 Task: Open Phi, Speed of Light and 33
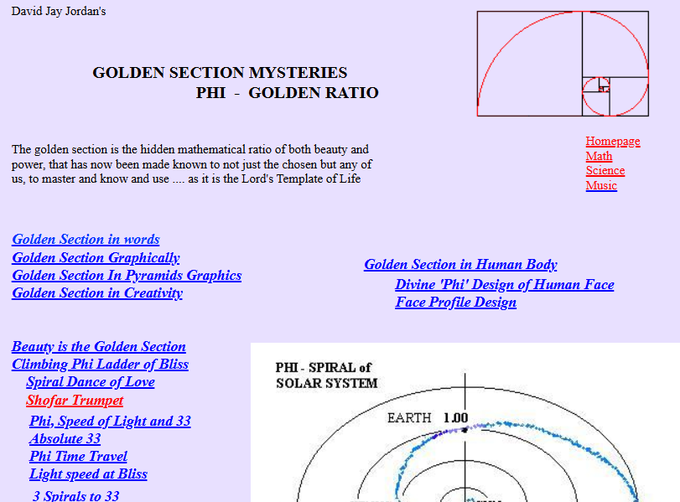click(110, 421)
